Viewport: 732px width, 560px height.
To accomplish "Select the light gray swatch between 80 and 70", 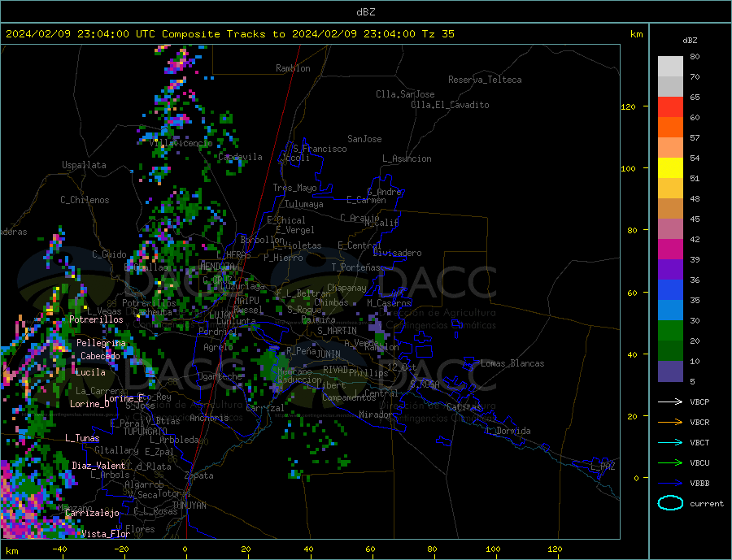I will tap(670, 67).
